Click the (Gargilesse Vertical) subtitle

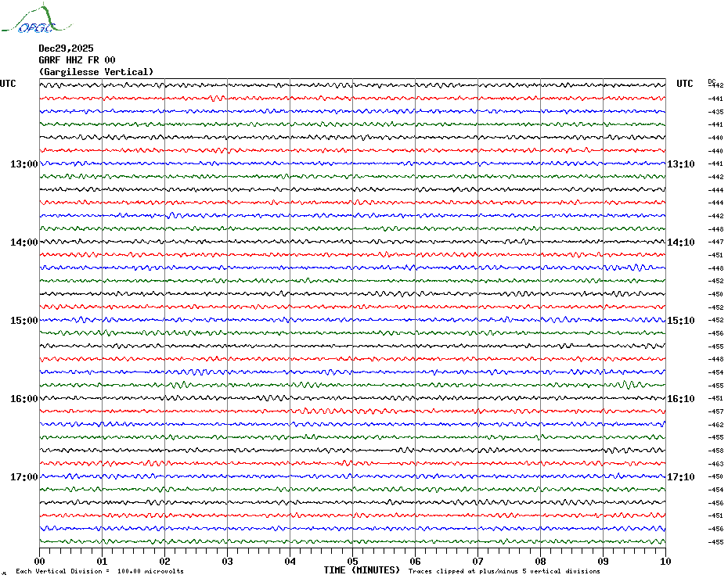coord(96,72)
